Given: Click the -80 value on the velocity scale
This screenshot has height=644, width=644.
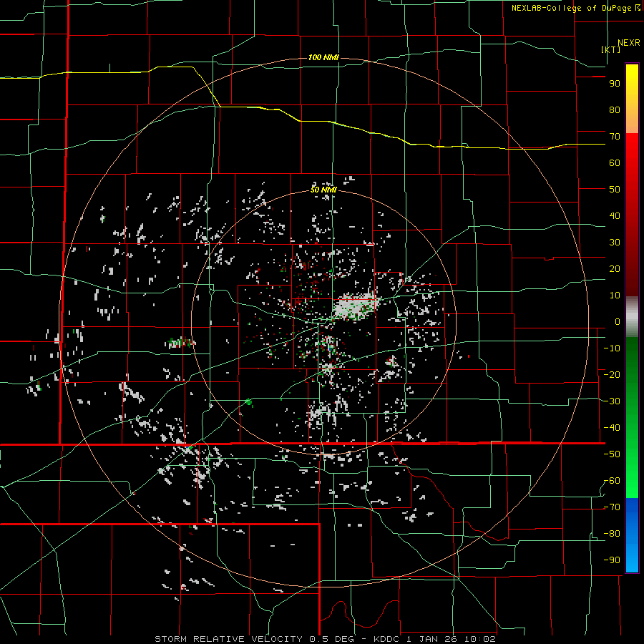Looking at the screenshot, I should [612, 534].
